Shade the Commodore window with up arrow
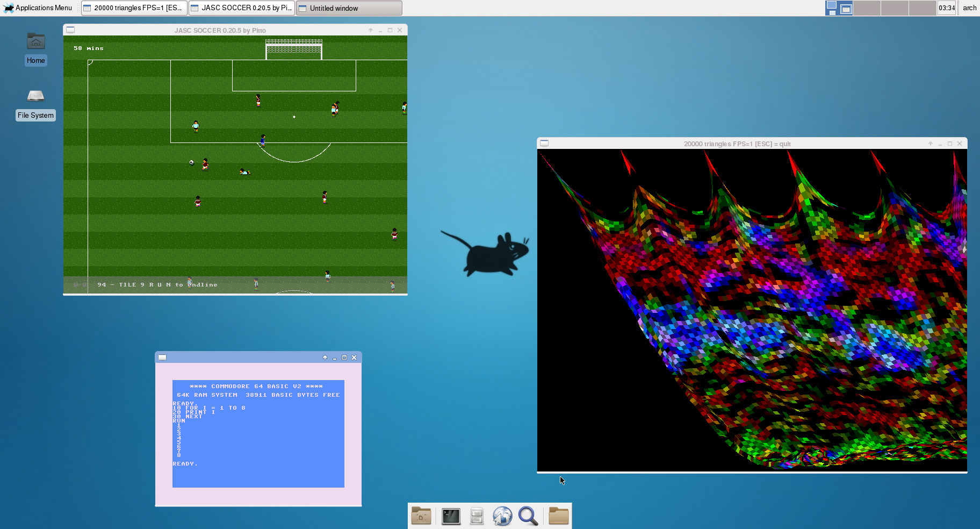 325,358
